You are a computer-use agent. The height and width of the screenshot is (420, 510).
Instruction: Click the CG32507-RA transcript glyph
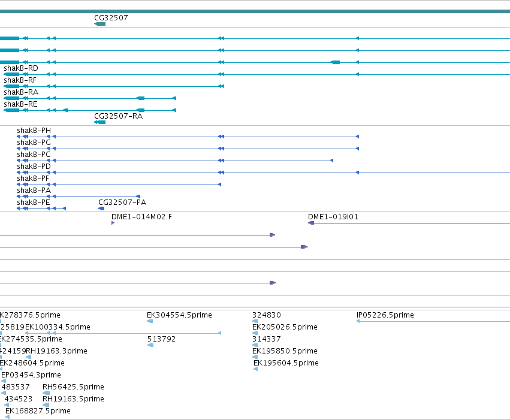(99, 122)
